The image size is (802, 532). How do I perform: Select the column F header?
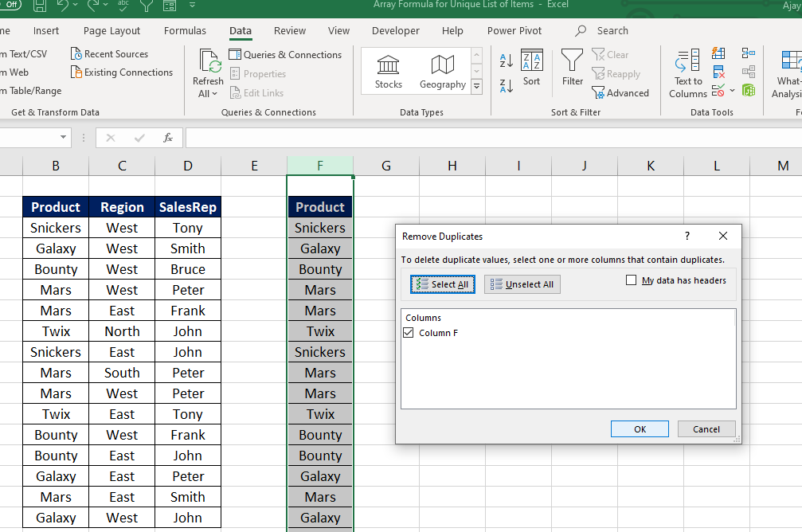pyautogui.click(x=319, y=166)
